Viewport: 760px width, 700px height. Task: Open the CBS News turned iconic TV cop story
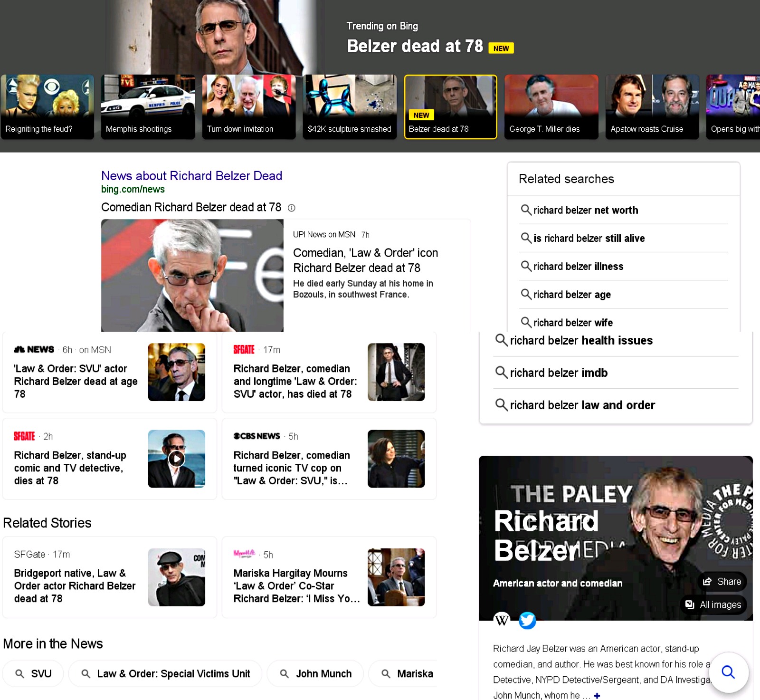coord(292,468)
